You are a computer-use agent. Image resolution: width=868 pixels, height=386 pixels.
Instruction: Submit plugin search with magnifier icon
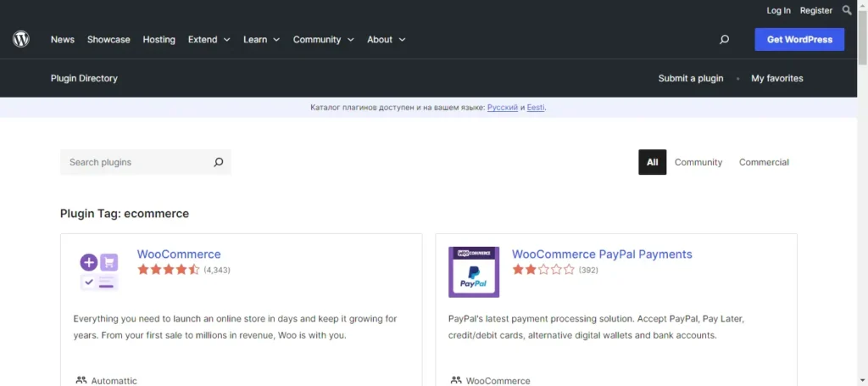pyautogui.click(x=219, y=162)
